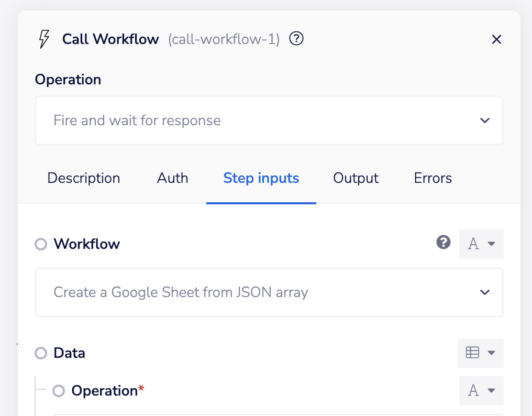
Task: Open the Workflow field type selector
Action: [481, 244]
